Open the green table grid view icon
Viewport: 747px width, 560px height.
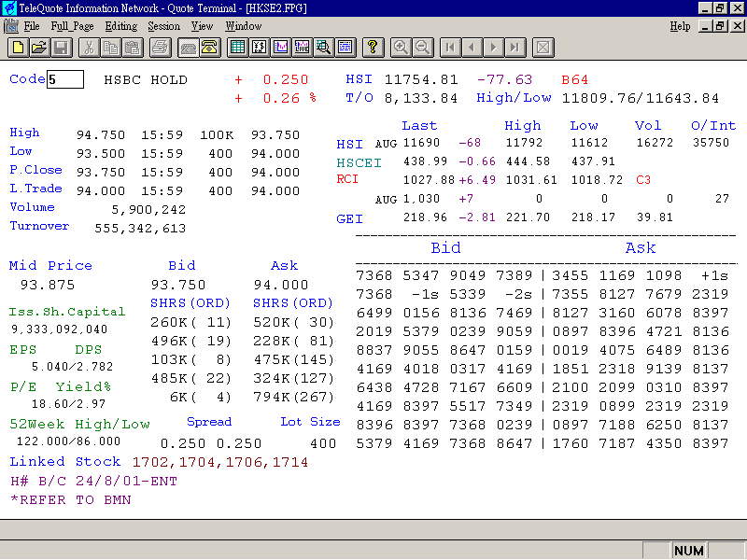[237, 48]
